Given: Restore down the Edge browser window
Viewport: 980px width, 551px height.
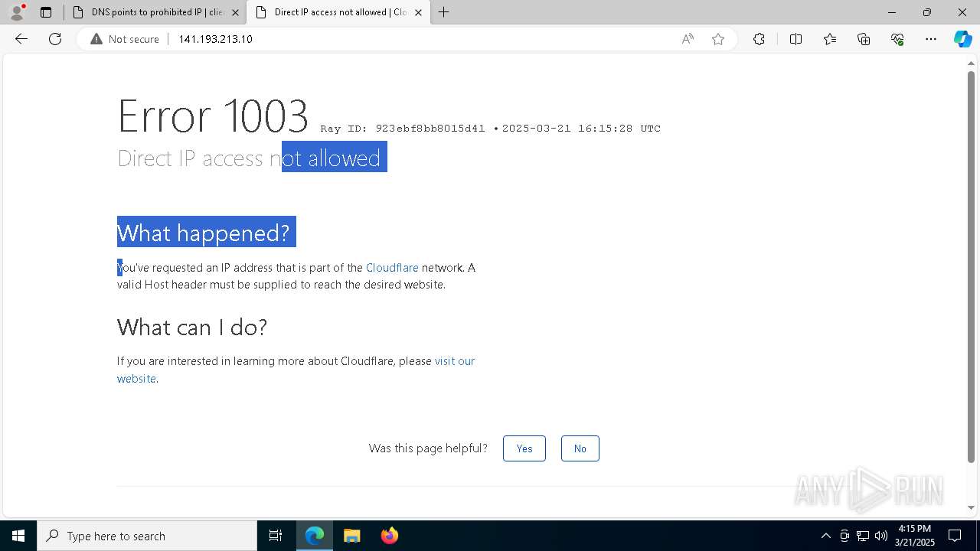Looking at the screenshot, I should pos(927,12).
